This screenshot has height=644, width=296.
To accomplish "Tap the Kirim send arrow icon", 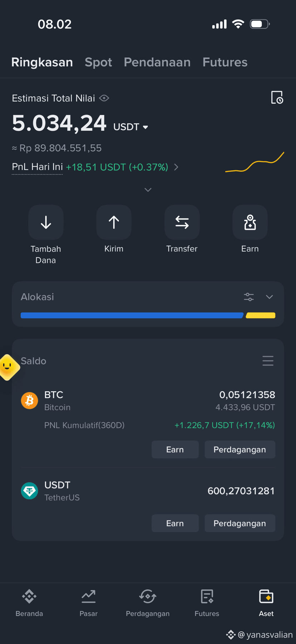I will 114,222.
